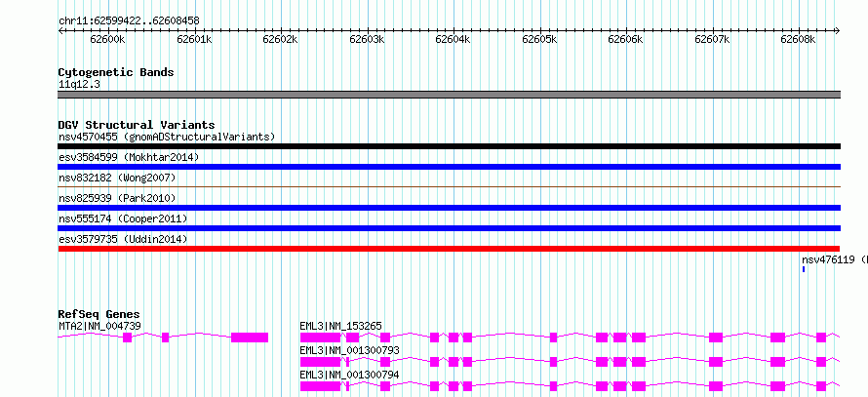868x397 pixels.
Task: Click the blue nsv825939 variant bar
Action: pos(450,208)
